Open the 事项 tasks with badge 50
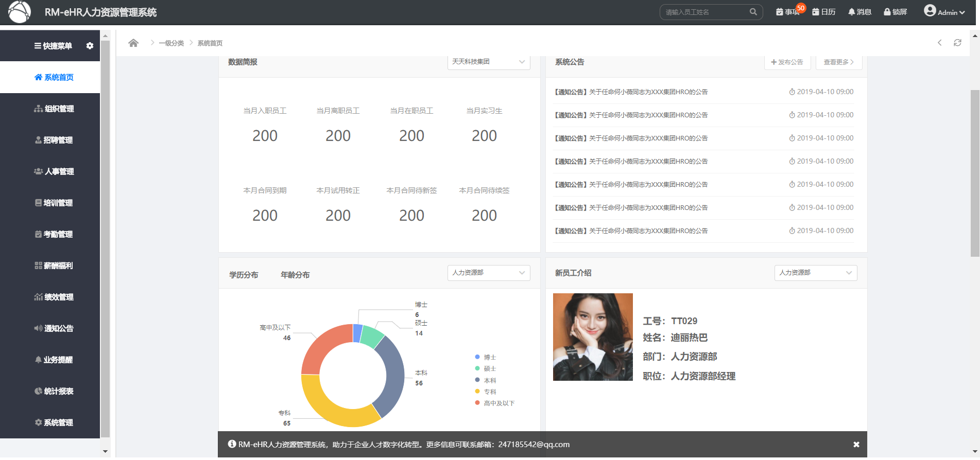The height and width of the screenshot is (460, 980). (x=787, y=12)
